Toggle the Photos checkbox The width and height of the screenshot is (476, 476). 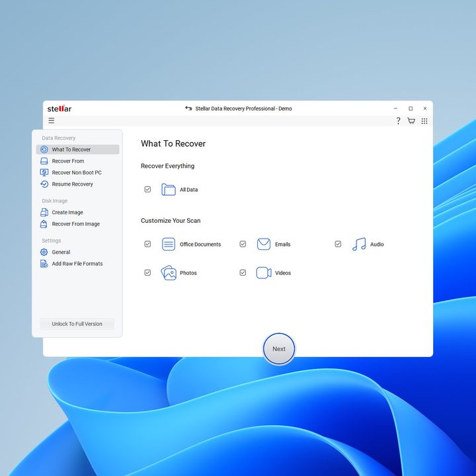click(147, 272)
